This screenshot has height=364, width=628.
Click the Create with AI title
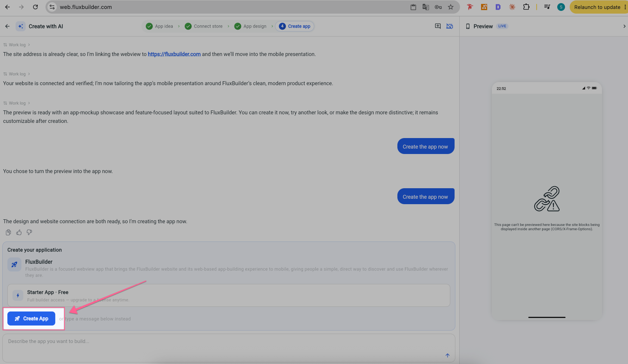coord(46,26)
